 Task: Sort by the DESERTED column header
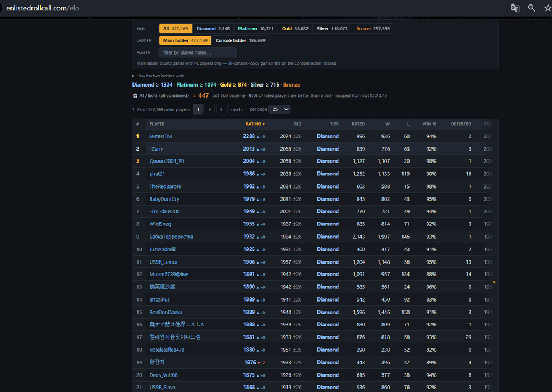(x=461, y=124)
